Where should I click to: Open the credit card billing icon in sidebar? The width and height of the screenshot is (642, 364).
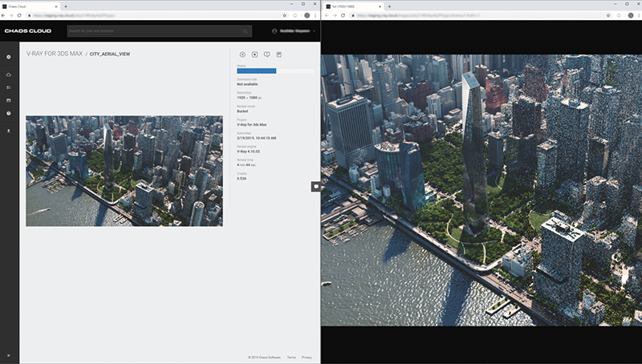pyautogui.click(x=9, y=100)
